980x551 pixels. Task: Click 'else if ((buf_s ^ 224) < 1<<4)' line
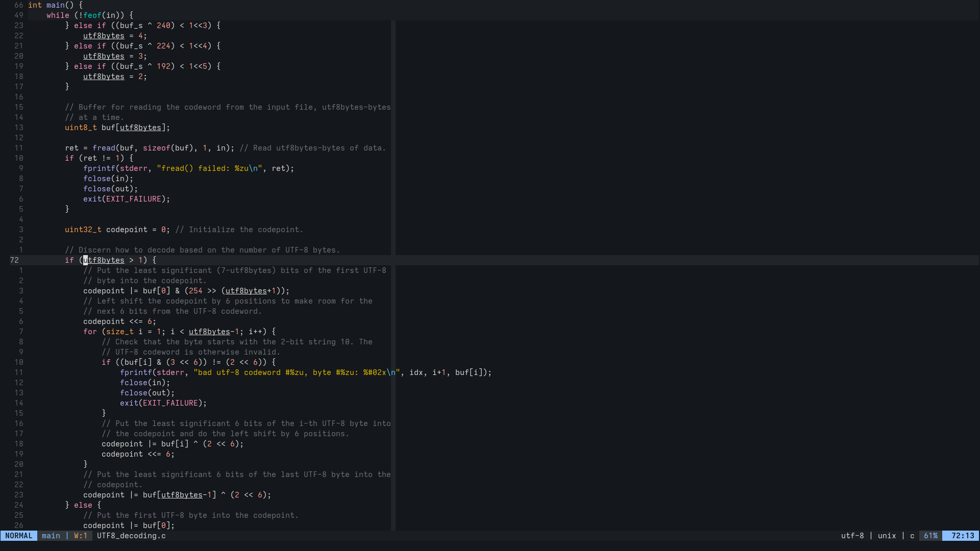click(143, 46)
